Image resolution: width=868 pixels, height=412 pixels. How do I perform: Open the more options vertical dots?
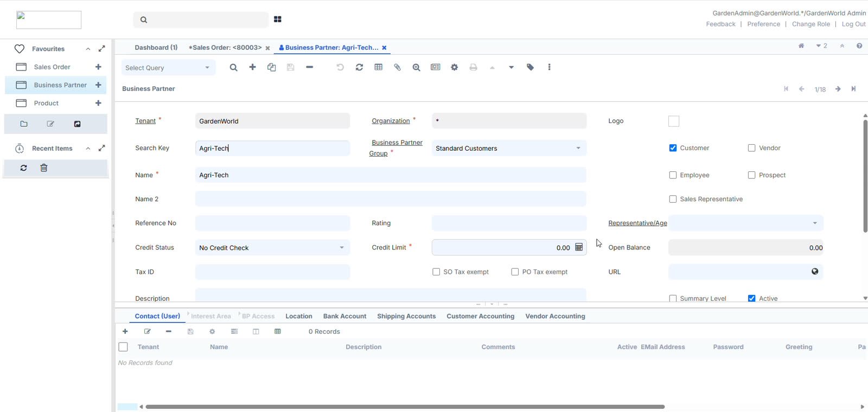[549, 67]
